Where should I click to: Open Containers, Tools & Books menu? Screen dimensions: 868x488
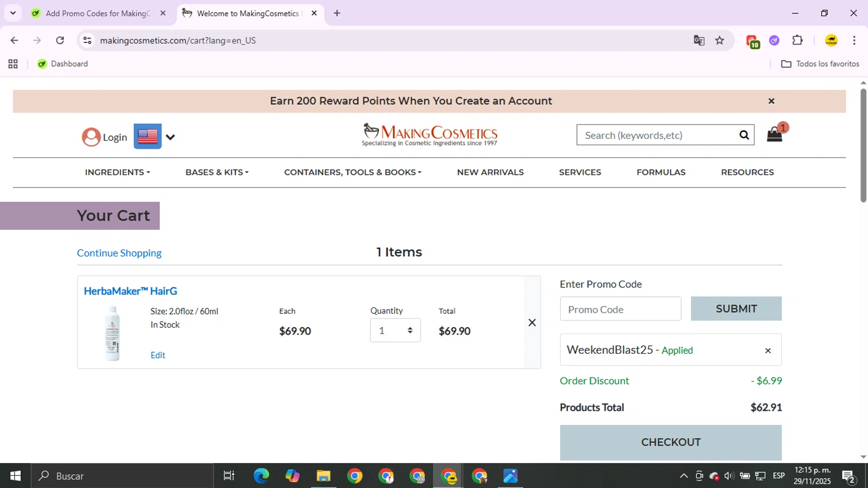[353, 173]
